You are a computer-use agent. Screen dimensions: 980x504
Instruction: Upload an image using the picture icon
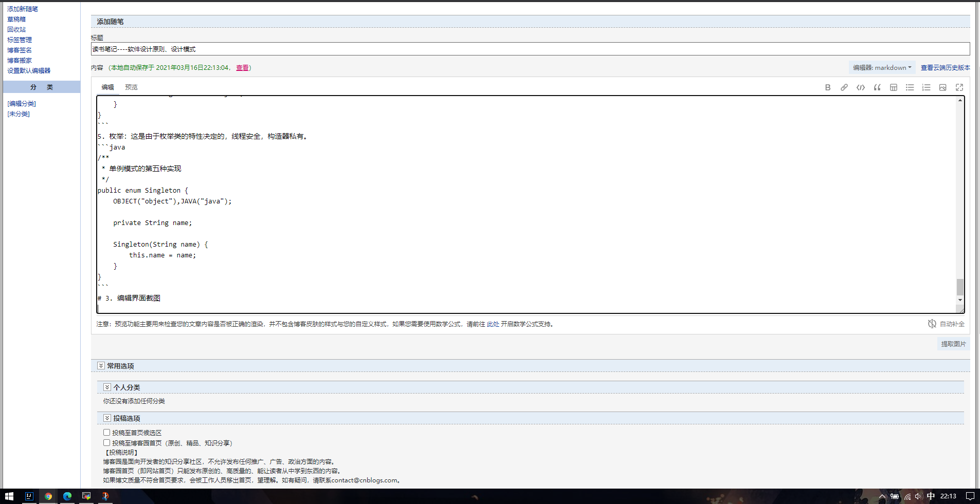pos(943,87)
